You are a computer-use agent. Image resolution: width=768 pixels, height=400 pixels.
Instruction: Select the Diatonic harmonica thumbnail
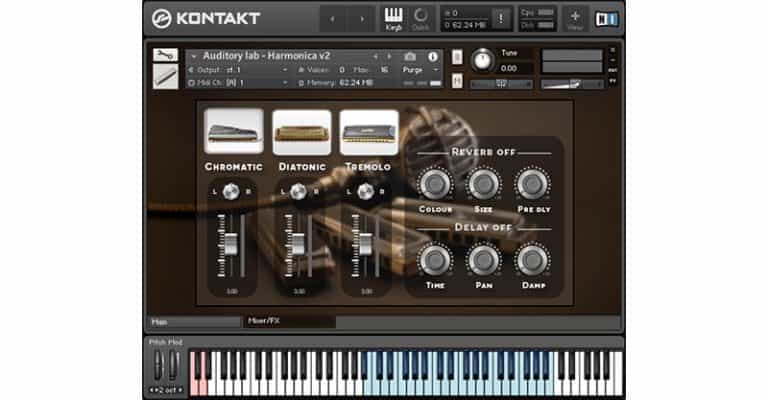tap(301, 132)
